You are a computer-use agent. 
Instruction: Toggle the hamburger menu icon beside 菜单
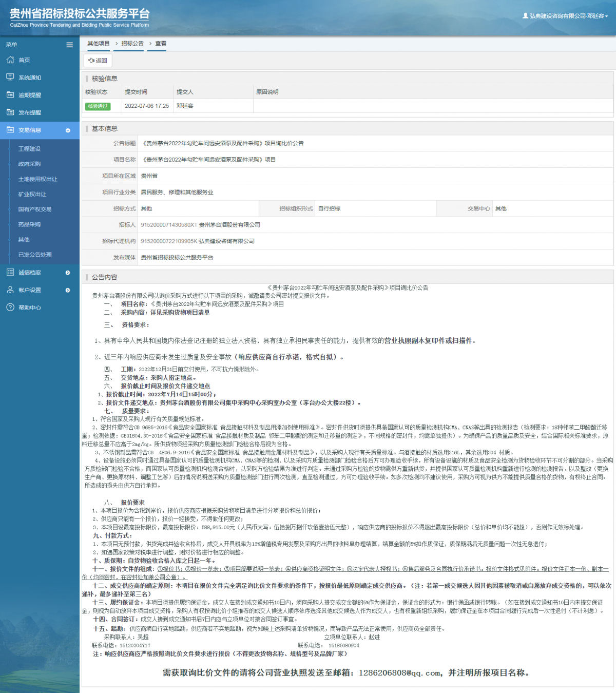click(x=70, y=45)
